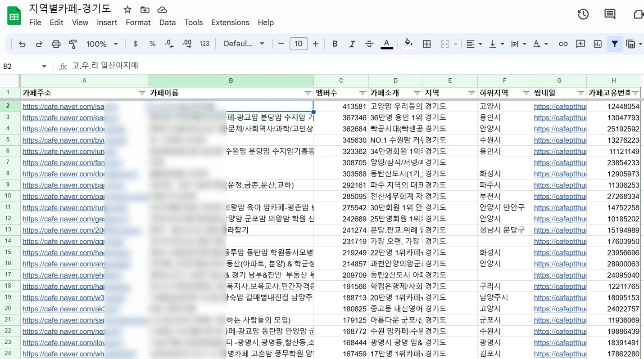Increase font size with plus button
Viewport: 644px width, 359px height.
pos(316,44)
